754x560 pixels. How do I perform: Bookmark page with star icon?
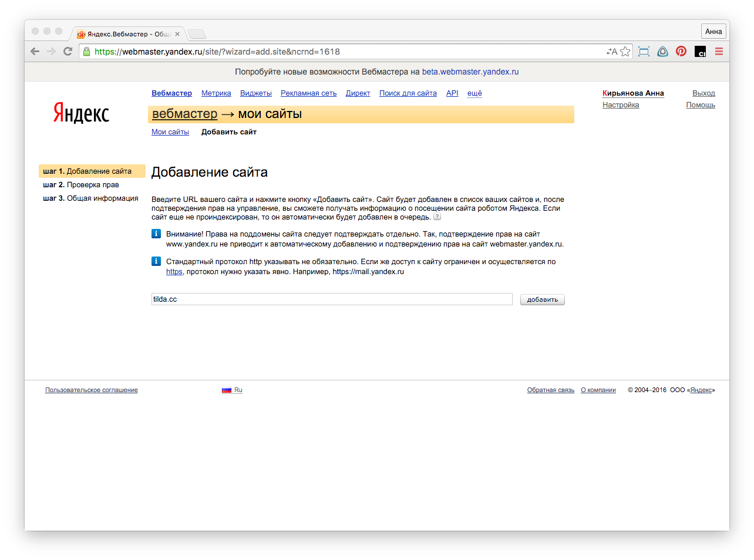click(625, 52)
